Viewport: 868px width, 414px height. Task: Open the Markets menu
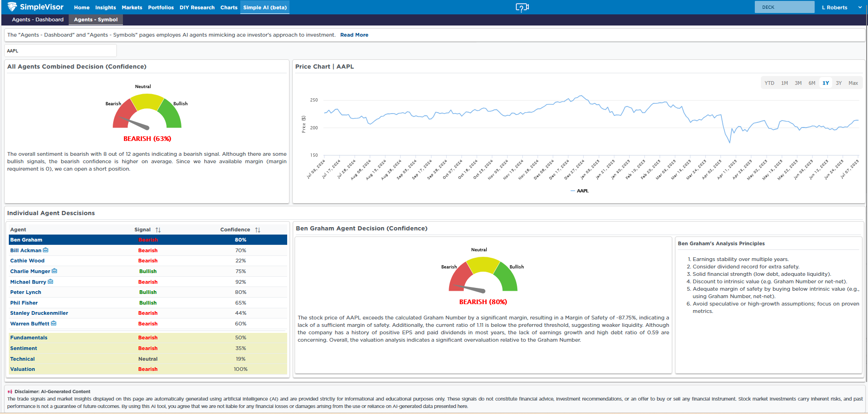tap(132, 7)
